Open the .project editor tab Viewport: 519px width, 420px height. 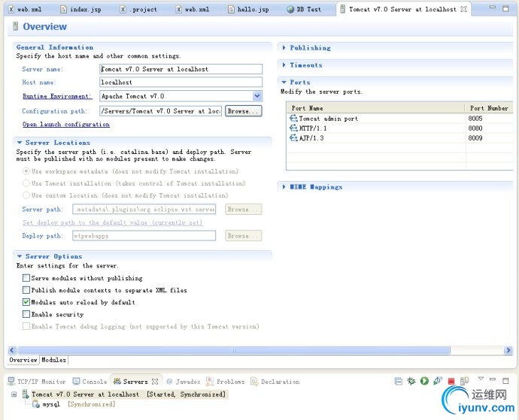pos(138,9)
